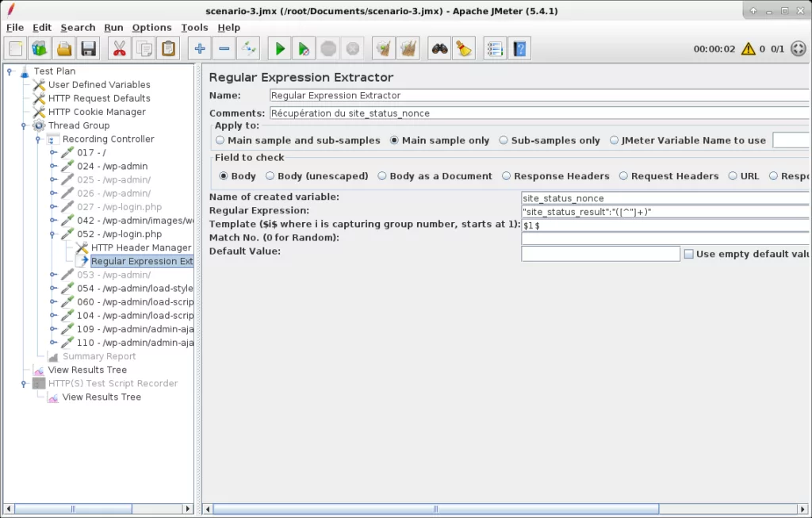
Task: Click the Add plus icon in toolbar
Action: (x=200, y=49)
